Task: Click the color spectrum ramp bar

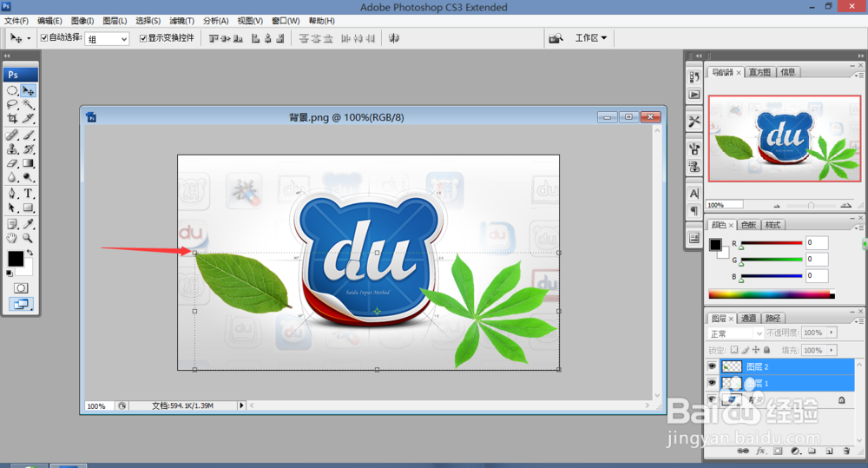Action: tap(772, 294)
